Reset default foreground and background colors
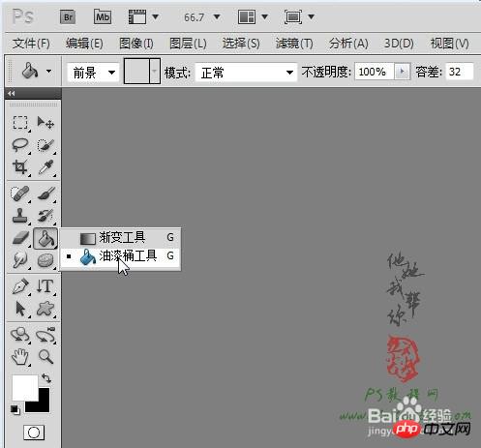This screenshot has height=448, width=481. point(15,409)
